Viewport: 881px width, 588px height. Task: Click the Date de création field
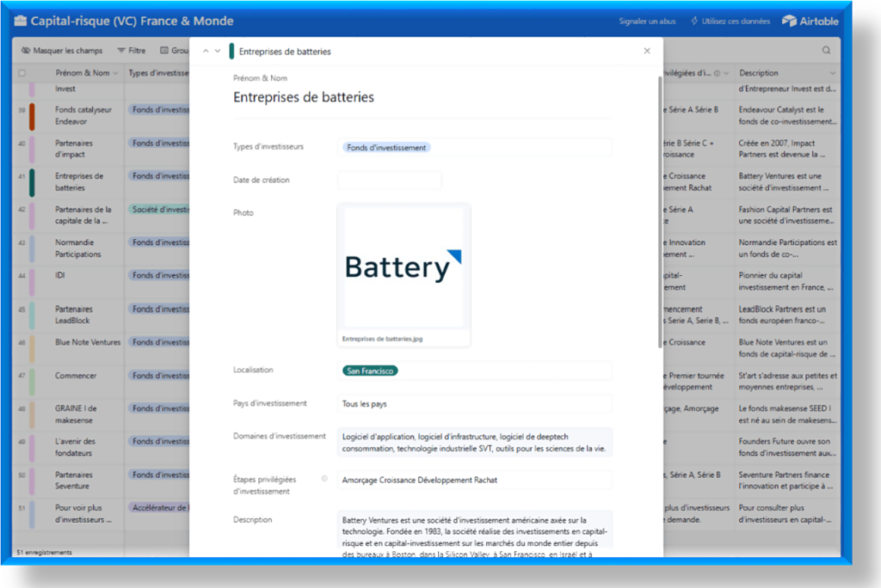click(x=390, y=181)
